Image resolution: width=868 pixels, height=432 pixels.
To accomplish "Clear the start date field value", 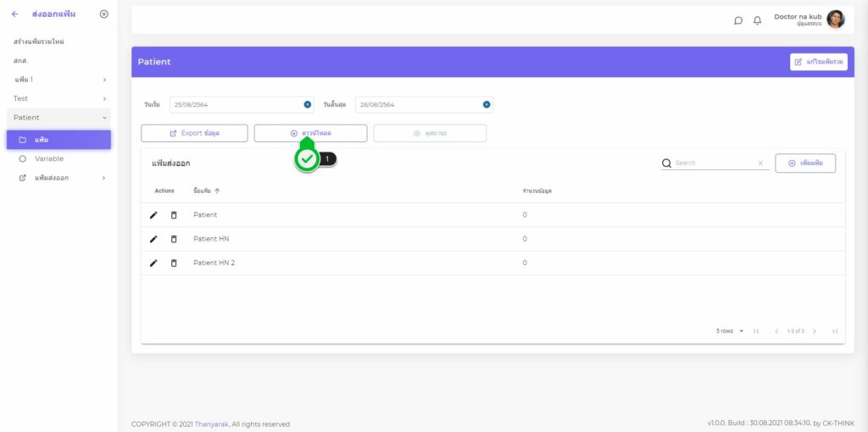I will pos(307,105).
